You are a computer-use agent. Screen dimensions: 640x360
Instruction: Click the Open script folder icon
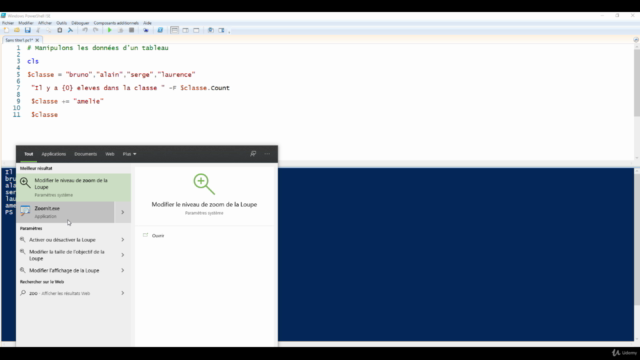click(x=17, y=30)
